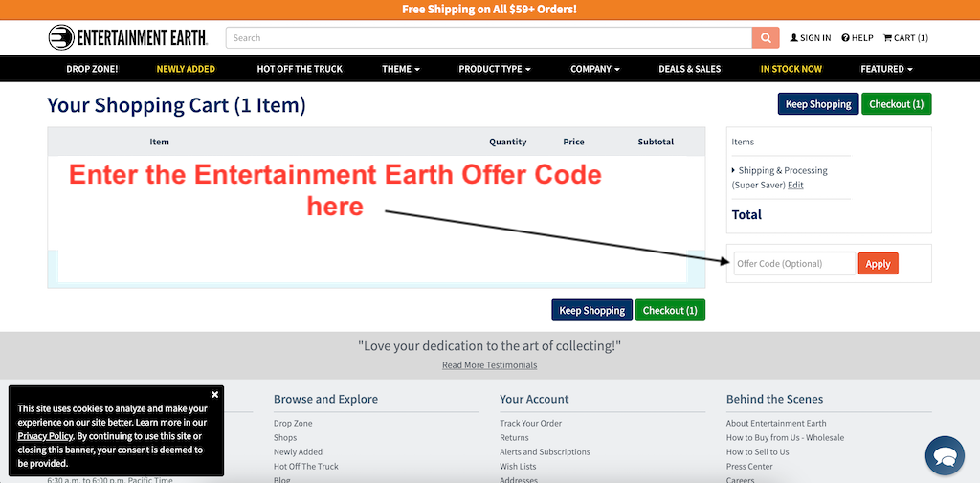Open the Privacy Policy link
Screen dimensions: 980x483
click(45, 436)
